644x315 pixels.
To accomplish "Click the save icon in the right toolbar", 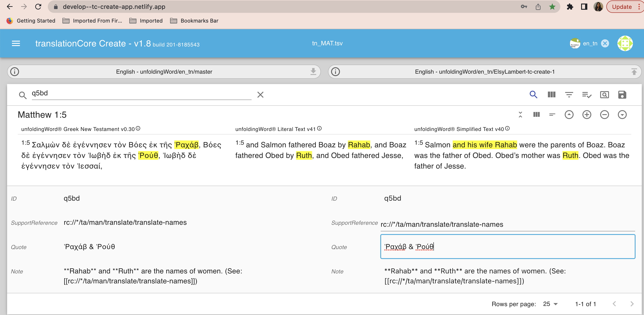I will point(622,95).
